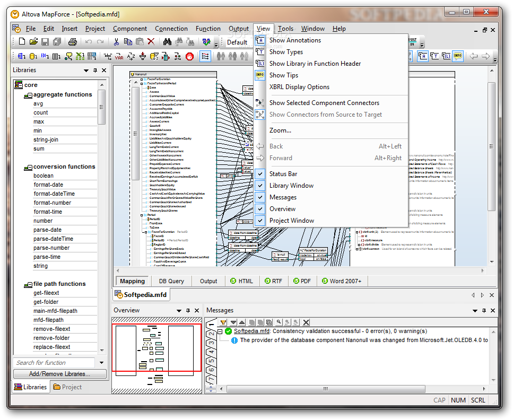Insert XML Schema/File component icon
The image size is (513, 420).
(22, 56)
